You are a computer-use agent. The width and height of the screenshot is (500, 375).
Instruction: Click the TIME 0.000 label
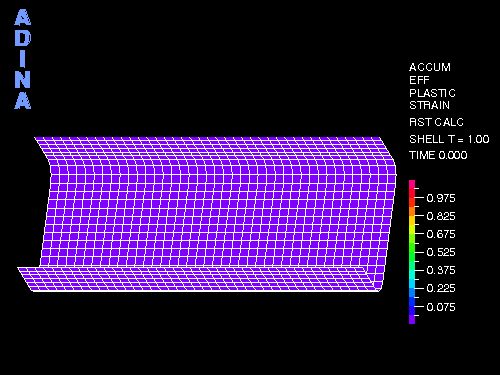point(438,155)
